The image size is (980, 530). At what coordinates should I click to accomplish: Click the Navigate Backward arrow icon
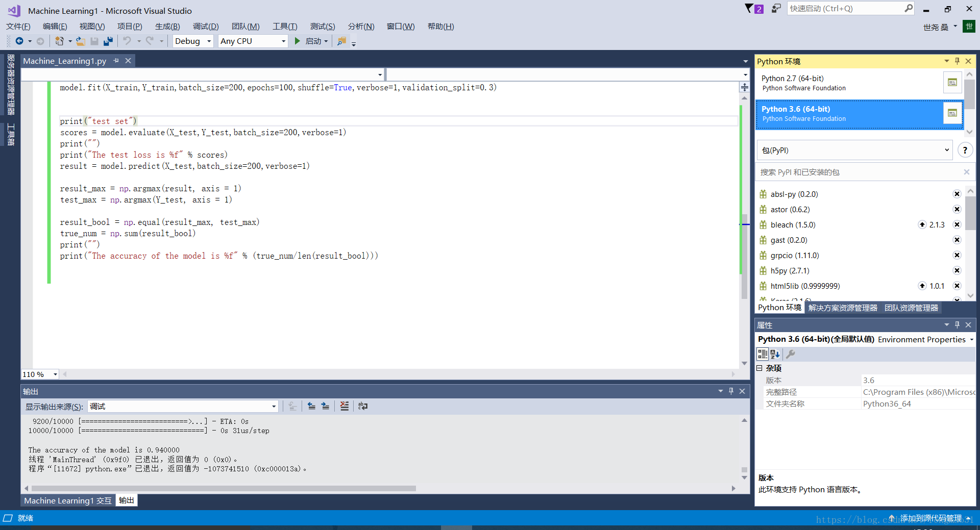(x=19, y=41)
